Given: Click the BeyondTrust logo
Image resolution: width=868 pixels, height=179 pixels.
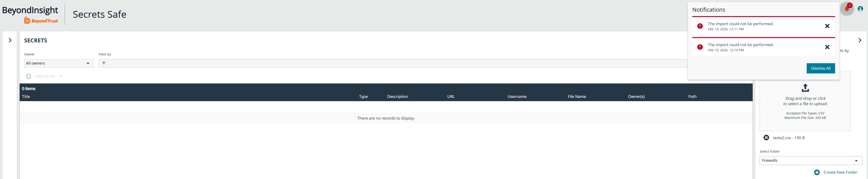Looking at the screenshot, I should (x=41, y=21).
